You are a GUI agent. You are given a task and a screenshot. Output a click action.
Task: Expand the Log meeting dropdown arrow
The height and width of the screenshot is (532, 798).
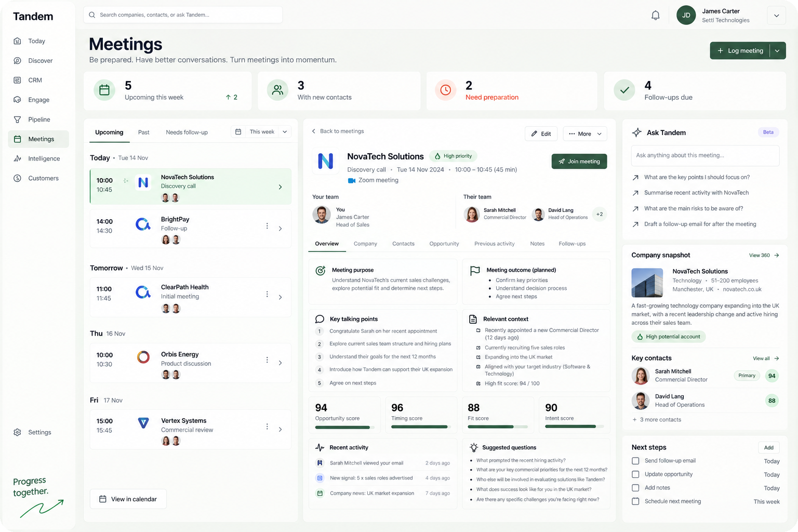[777, 51]
